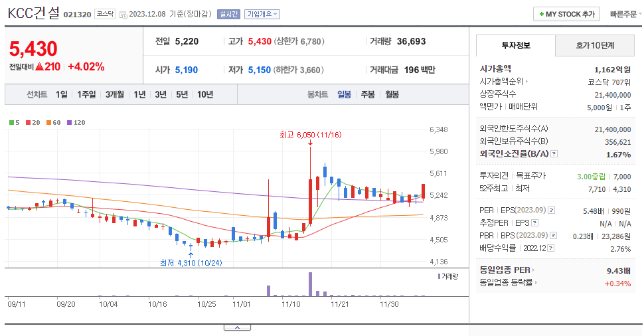This screenshot has height=336, width=644.
Task: Click the 시가총액 value 1,162억원
Action: [x=612, y=70]
